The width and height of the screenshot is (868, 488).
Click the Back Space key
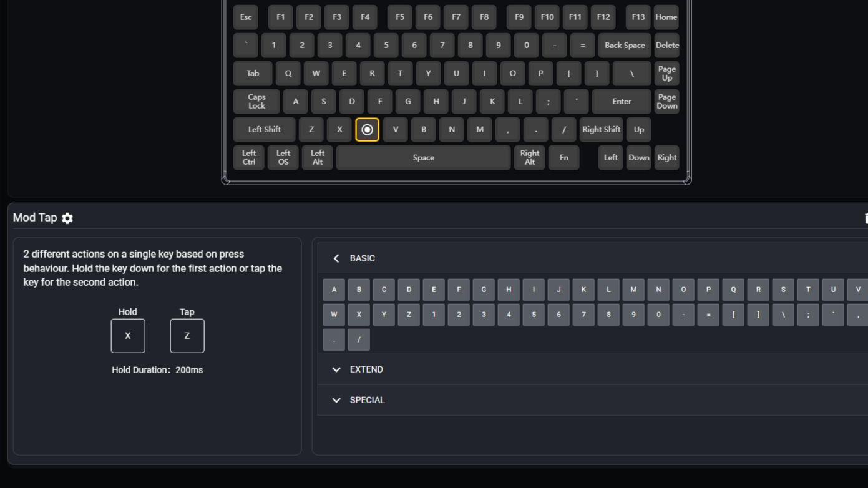click(x=624, y=46)
